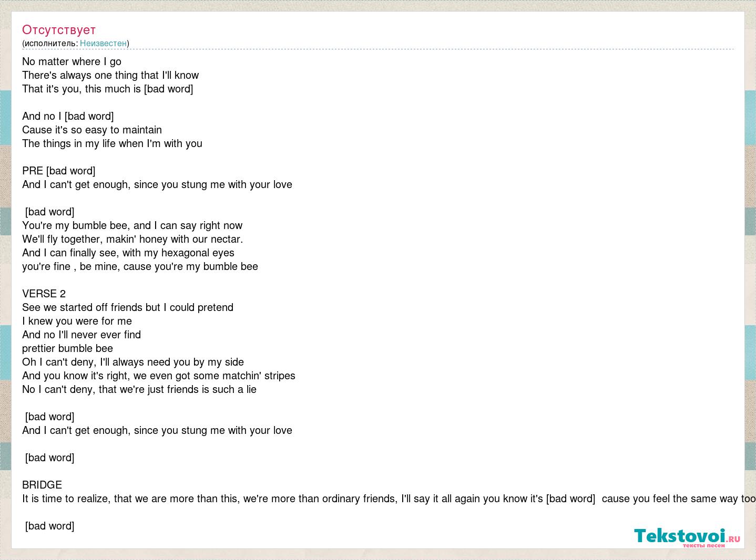The image size is (756, 560).
Task: Click the 'No matter where I go' line
Action: pos(71,61)
